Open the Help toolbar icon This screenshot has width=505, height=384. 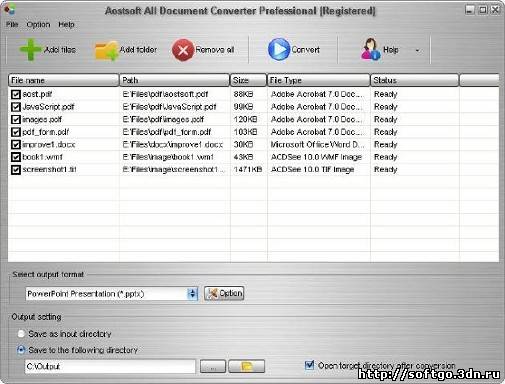coord(370,49)
